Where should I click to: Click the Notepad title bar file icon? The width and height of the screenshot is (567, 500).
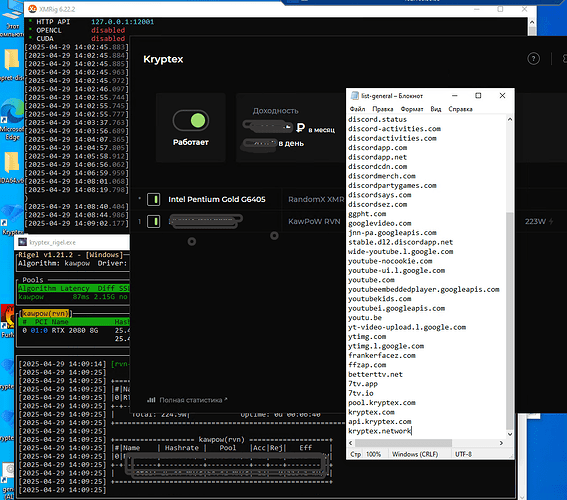(355, 95)
